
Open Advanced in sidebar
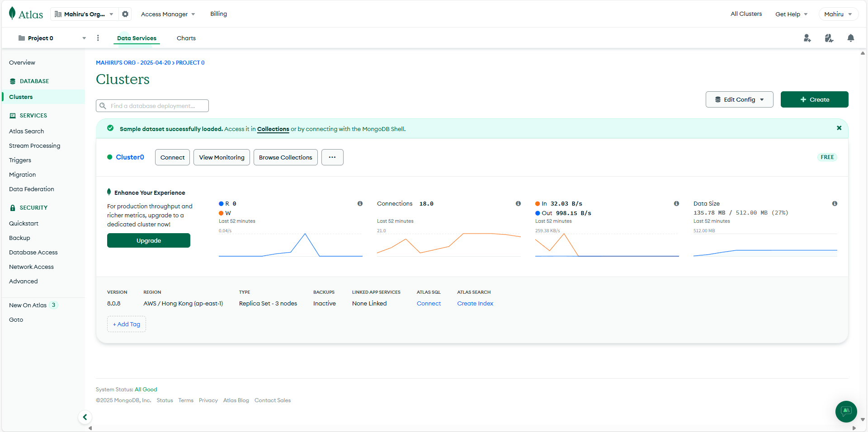[24, 281]
